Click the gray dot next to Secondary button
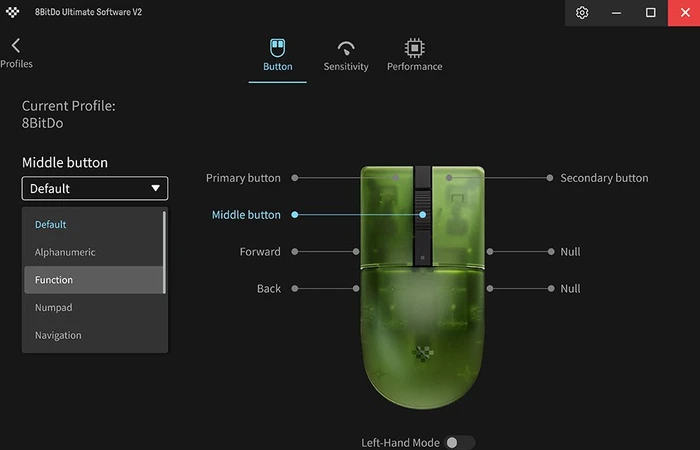 click(x=550, y=178)
